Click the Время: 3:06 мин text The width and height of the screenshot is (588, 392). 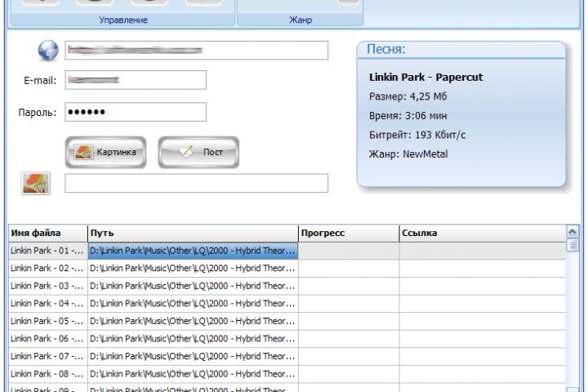tap(408, 115)
